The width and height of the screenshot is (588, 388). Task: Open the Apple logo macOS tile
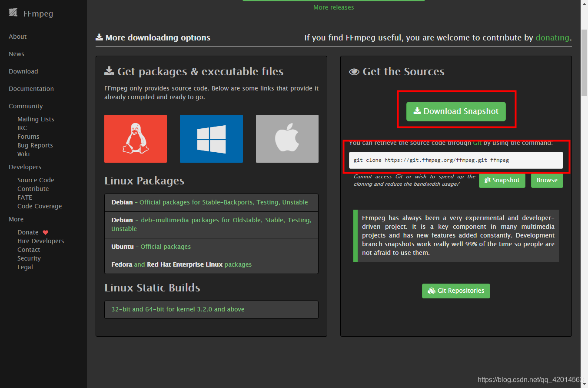(x=287, y=139)
